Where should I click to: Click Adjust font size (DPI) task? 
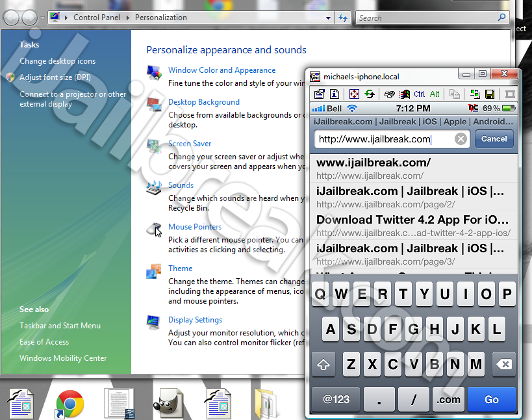(55, 77)
